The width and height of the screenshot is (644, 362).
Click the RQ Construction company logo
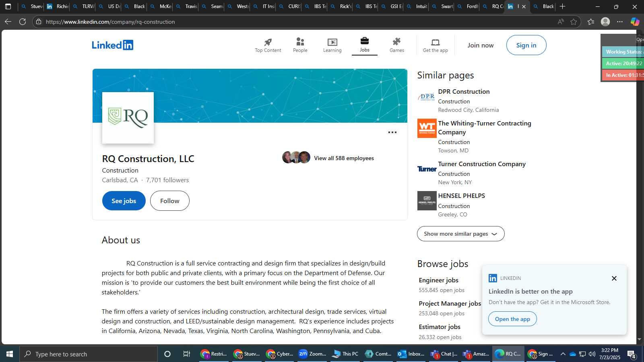pyautogui.click(x=128, y=117)
